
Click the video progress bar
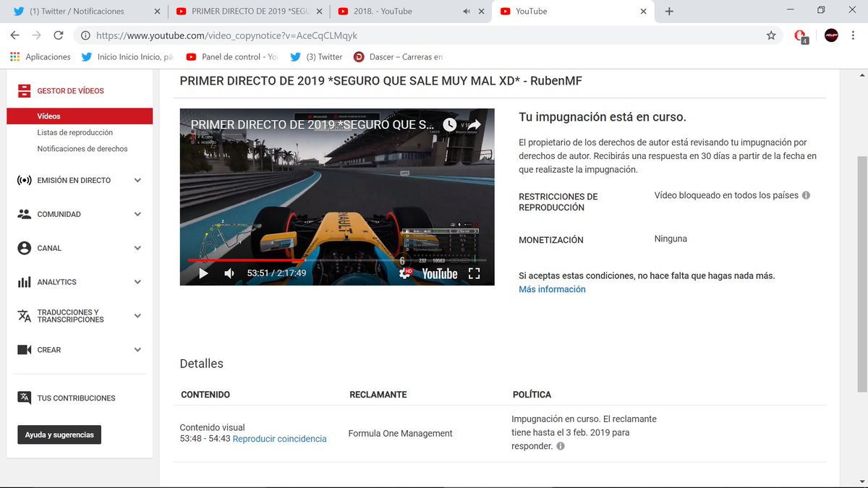[337, 260]
